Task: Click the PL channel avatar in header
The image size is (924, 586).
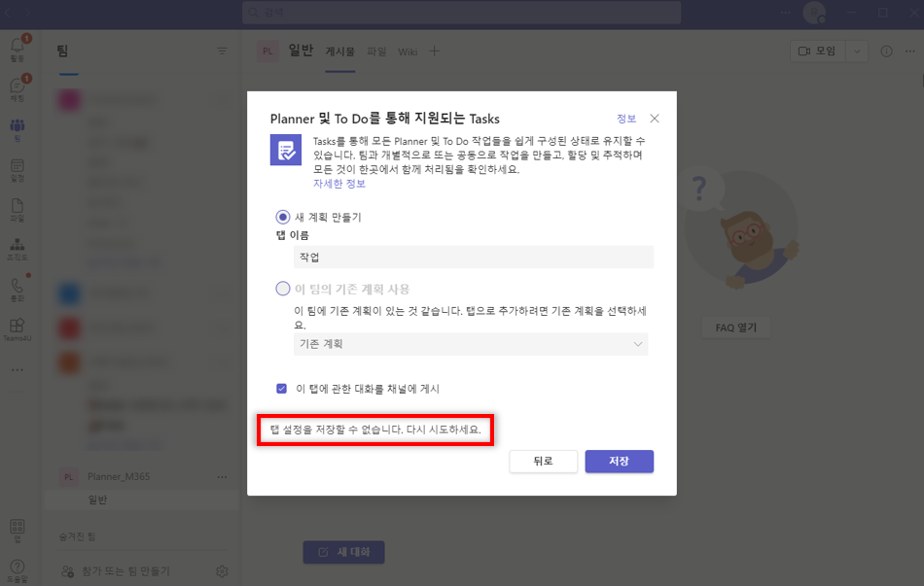Action: [x=267, y=52]
